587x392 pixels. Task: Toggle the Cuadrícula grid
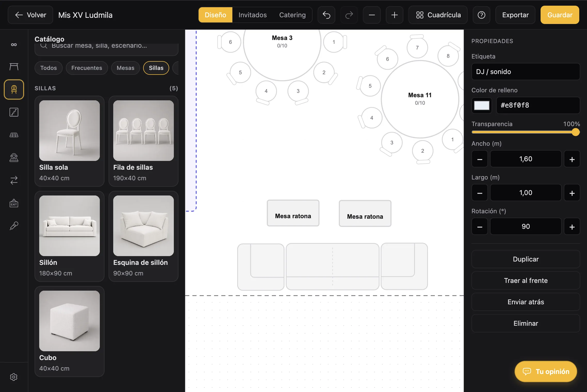point(438,15)
